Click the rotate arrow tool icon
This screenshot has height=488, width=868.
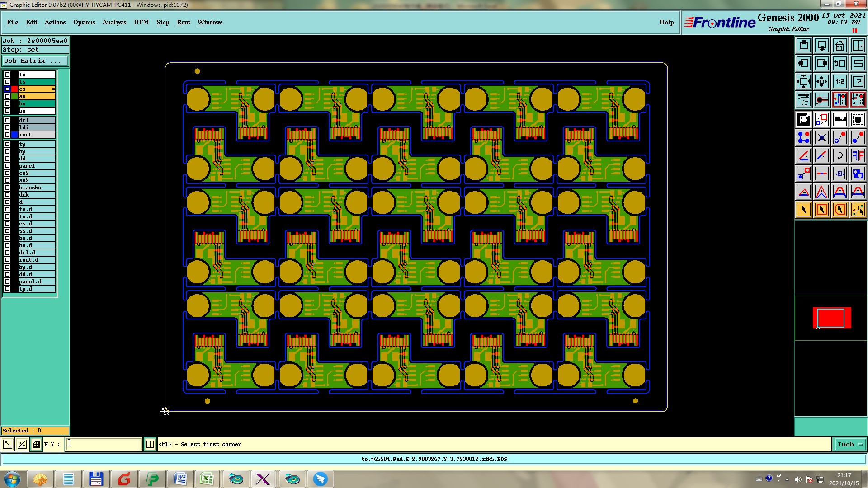(840, 155)
